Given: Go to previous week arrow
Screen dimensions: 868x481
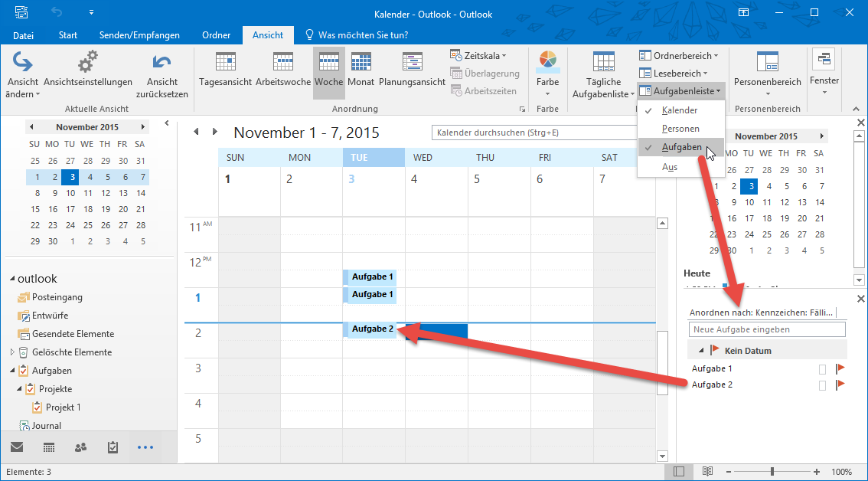Looking at the screenshot, I should [195, 132].
